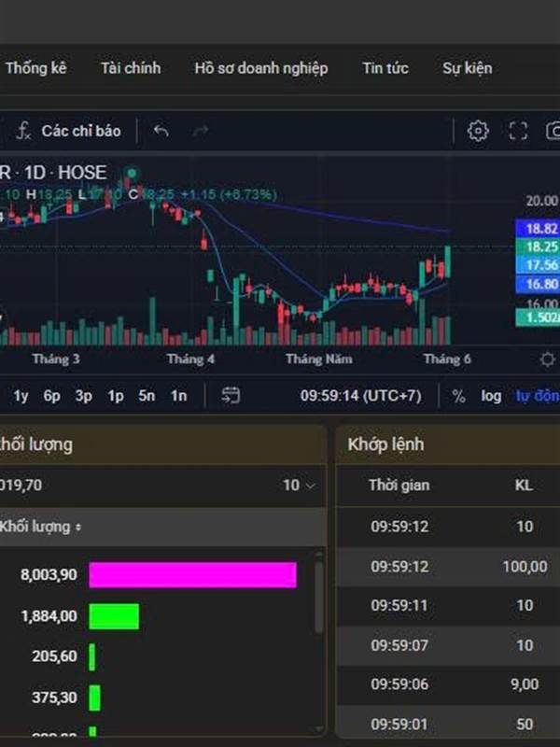Select 1n time range
The image size is (560, 747).
(179, 396)
